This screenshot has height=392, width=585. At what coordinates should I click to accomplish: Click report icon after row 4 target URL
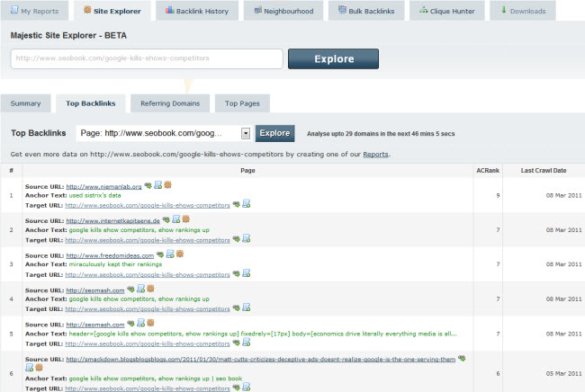(x=247, y=307)
